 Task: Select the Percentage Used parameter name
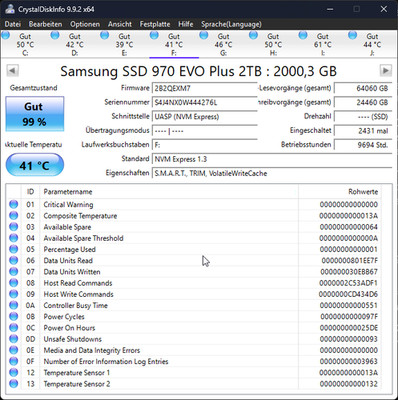click(70, 249)
